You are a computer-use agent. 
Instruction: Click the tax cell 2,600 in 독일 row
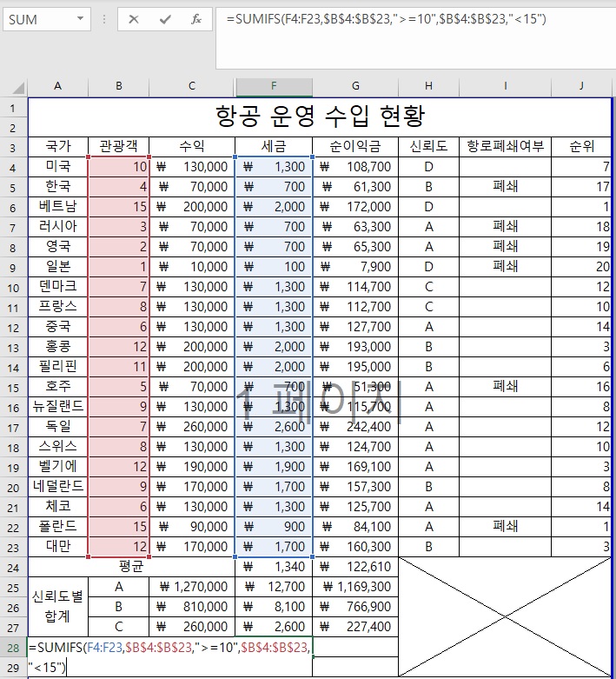[274, 427]
